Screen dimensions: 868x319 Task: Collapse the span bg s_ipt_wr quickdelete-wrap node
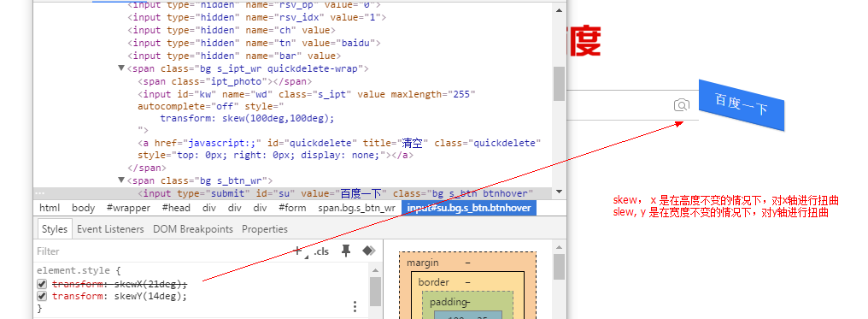121,68
